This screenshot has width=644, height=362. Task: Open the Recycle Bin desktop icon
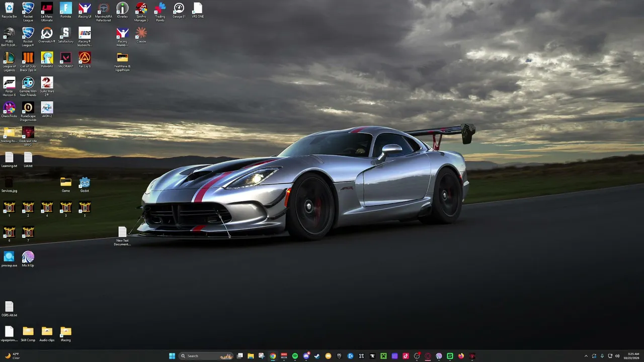(x=9, y=11)
